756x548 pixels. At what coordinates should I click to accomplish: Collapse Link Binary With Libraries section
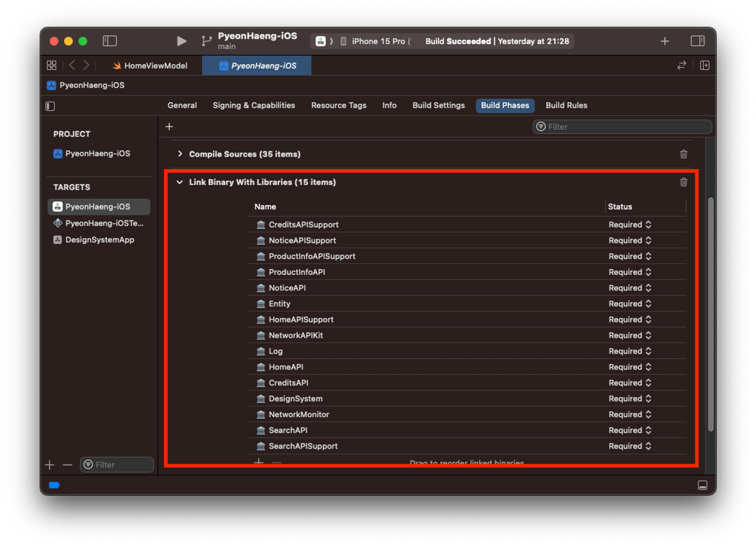point(180,182)
